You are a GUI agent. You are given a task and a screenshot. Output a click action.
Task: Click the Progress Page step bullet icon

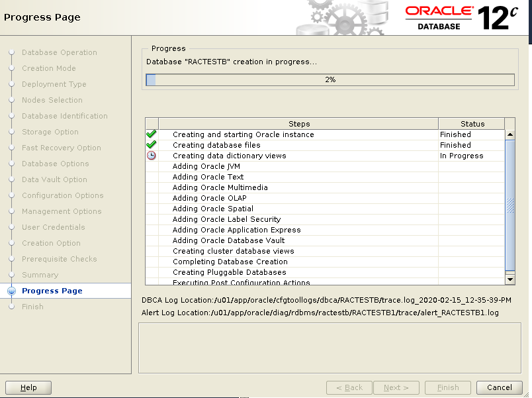(11, 291)
